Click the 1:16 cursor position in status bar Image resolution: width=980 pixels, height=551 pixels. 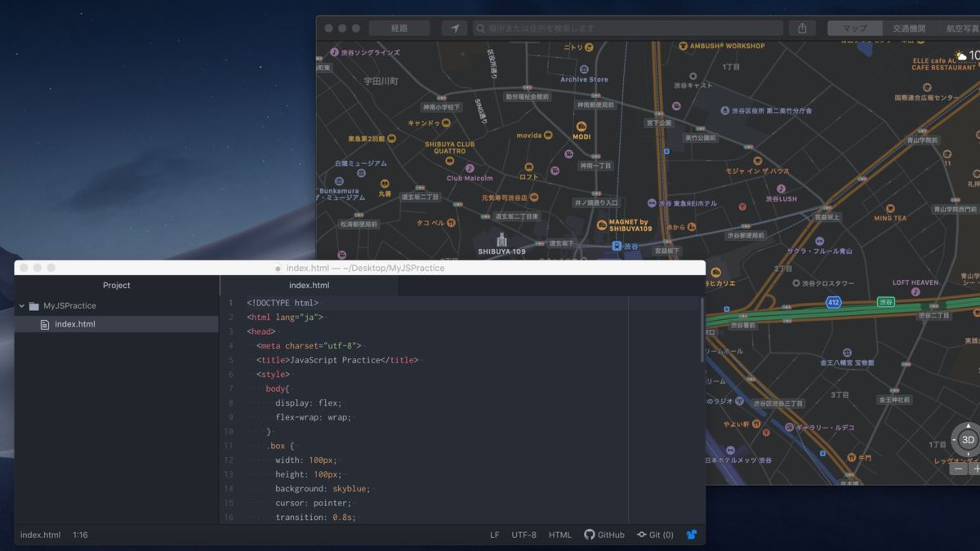[x=80, y=535]
